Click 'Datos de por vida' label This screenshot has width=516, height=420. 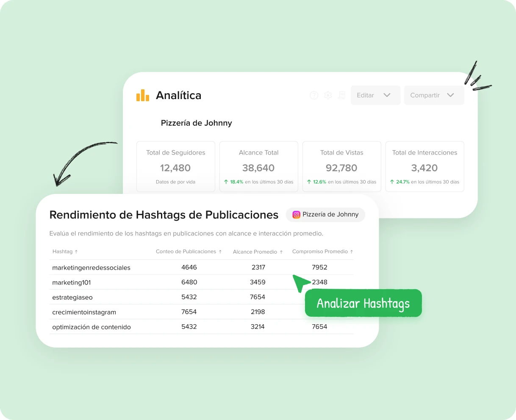tap(175, 182)
